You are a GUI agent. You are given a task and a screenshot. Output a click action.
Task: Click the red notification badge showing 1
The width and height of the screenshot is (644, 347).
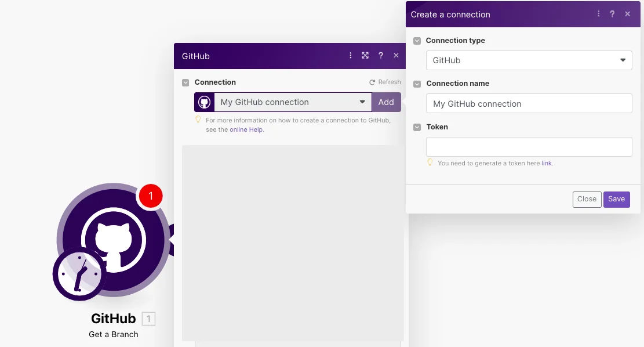click(151, 196)
